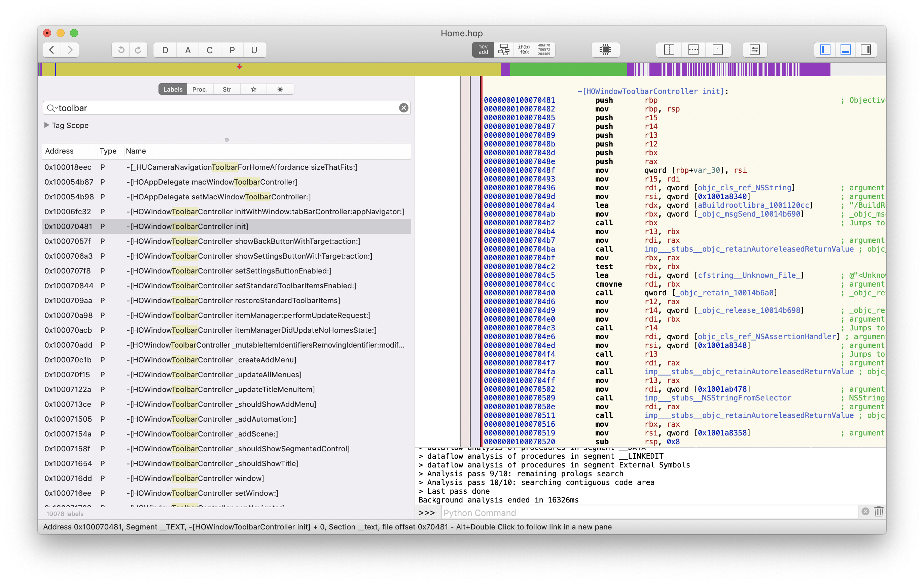This screenshot has height=584, width=924.
Task: Sort the list by Address column
Action: (60, 151)
